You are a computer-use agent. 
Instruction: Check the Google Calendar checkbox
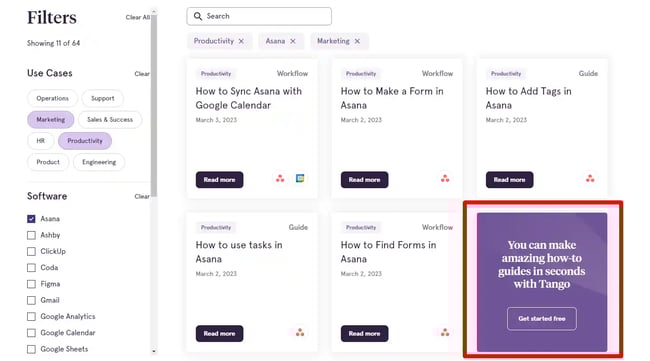pyautogui.click(x=31, y=333)
